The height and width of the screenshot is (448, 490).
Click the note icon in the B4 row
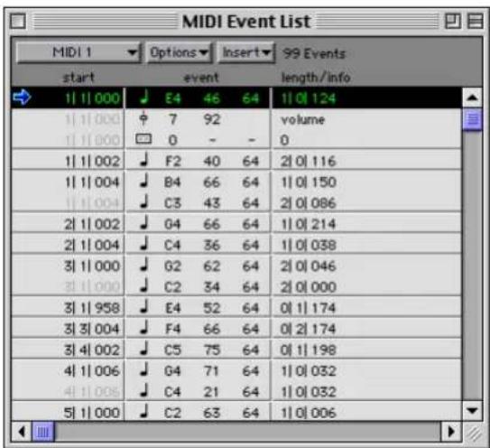click(x=143, y=182)
